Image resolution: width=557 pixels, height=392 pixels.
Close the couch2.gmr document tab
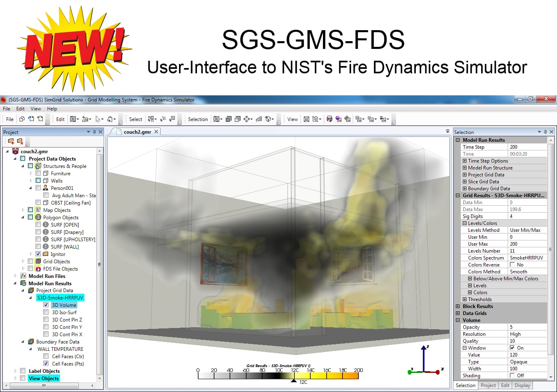point(156,132)
